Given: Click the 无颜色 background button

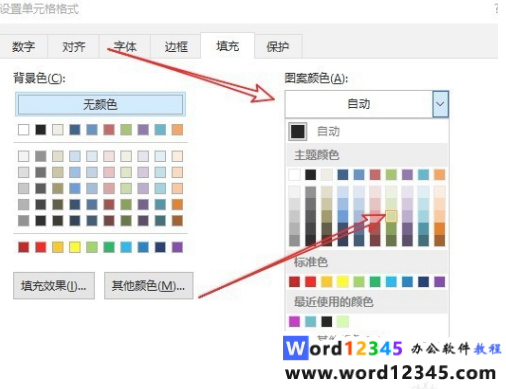Looking at the screenshot, I should click(100, 104).
